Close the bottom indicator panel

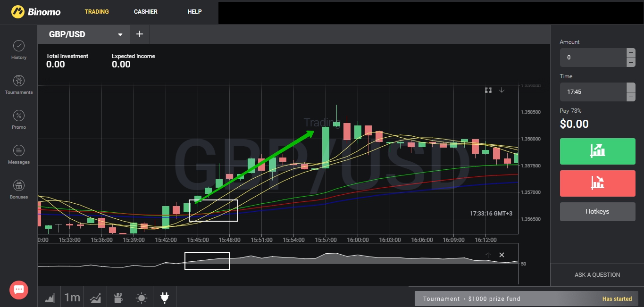(502, 255)
